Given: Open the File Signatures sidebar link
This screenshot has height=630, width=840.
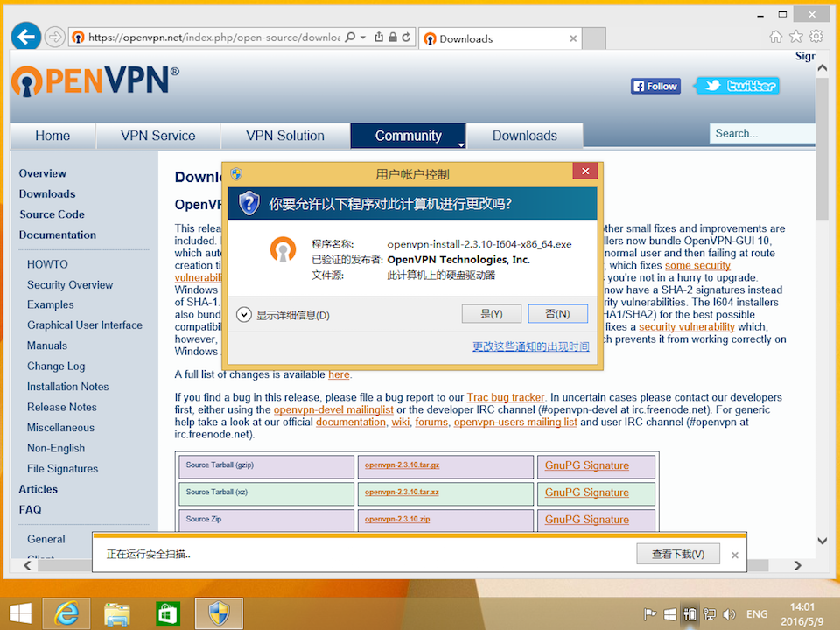Looking at the screenshot, I should click(63, 469).
